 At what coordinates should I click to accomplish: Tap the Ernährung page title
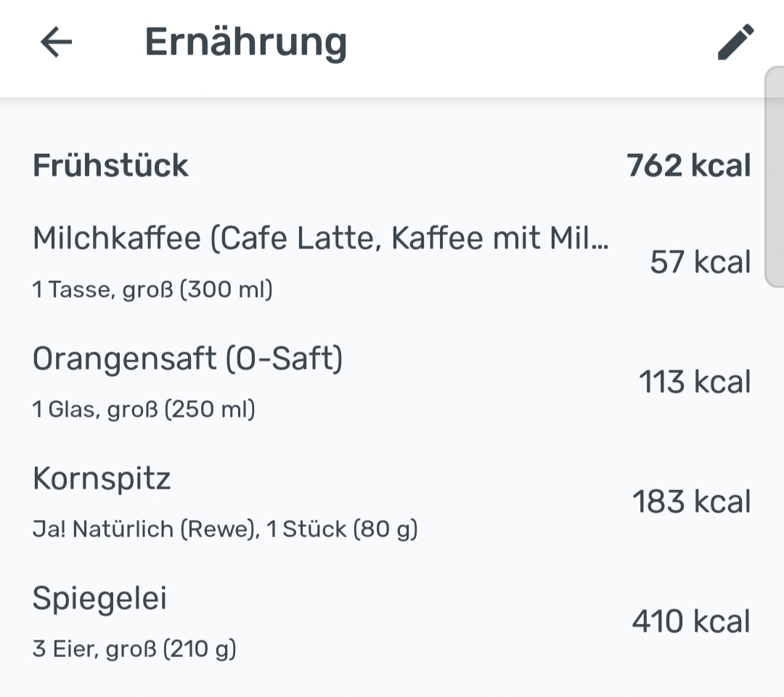click(245, 42)
